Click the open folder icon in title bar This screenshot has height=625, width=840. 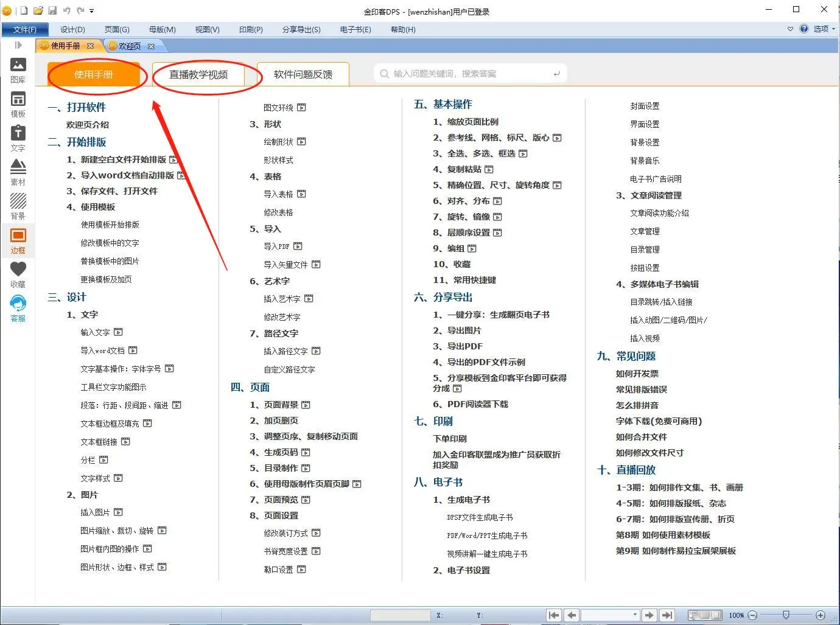point(38,10)
